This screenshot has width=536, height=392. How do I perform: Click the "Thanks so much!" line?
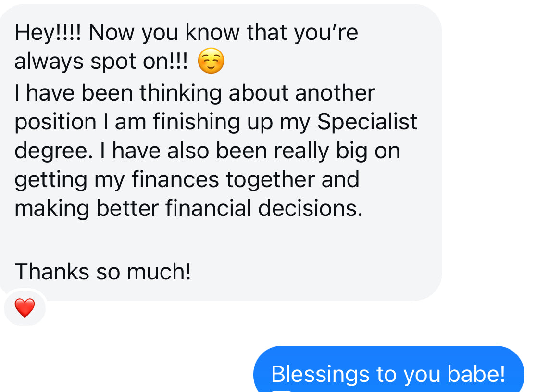click(x=102, y=272)
